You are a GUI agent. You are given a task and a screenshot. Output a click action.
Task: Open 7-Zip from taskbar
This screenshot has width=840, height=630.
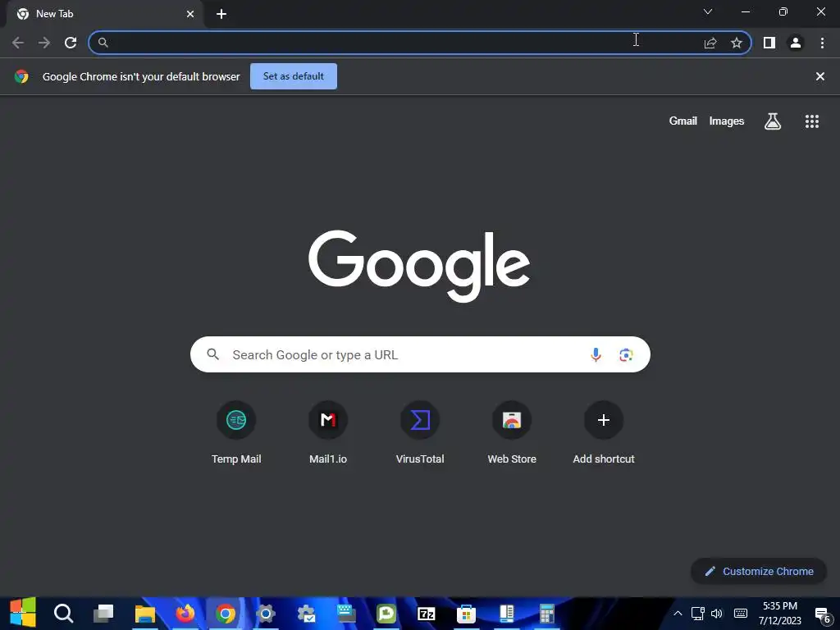pos(427,614)
